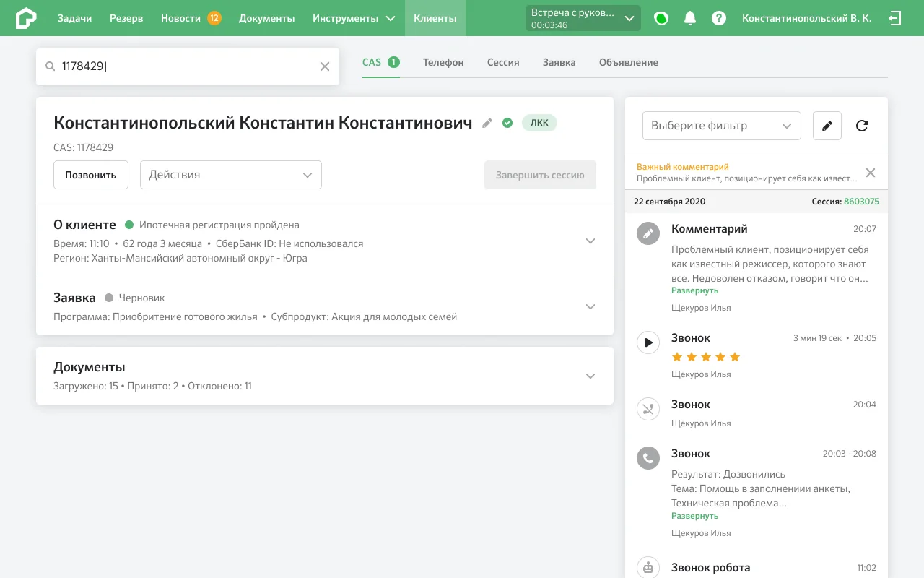924x578 pixels.
Task: Open the Резерв menu item
Action: click(126, 18)
